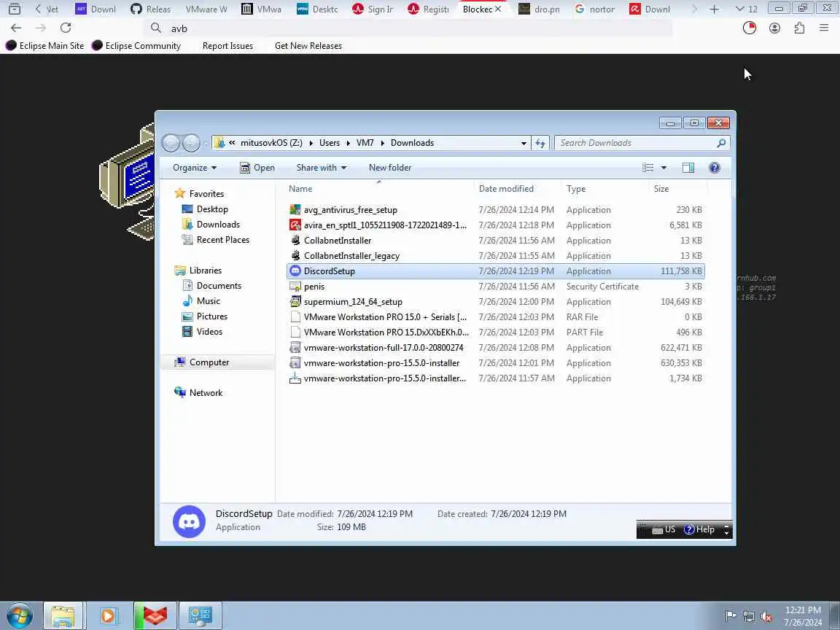Open the list all tabs dropdown showing 12

746,9
